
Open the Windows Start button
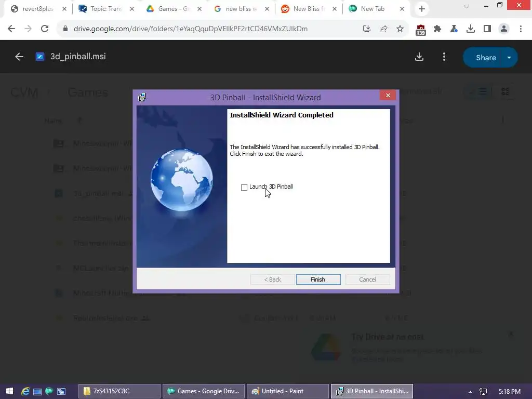9,391
